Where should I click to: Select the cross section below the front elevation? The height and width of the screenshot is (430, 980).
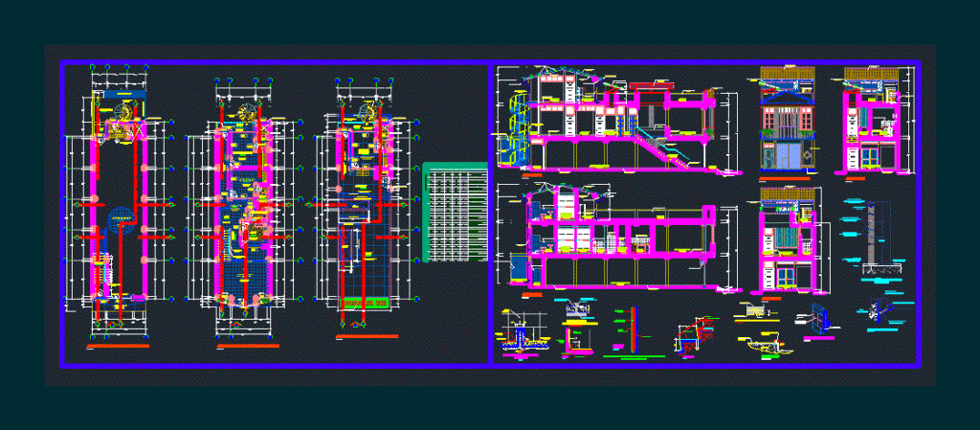[789, 240]
